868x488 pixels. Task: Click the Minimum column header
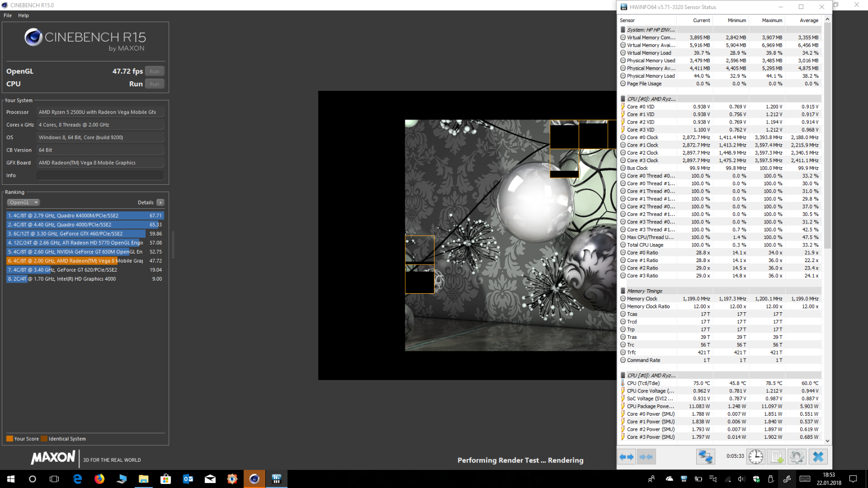(x=731, y=21)
